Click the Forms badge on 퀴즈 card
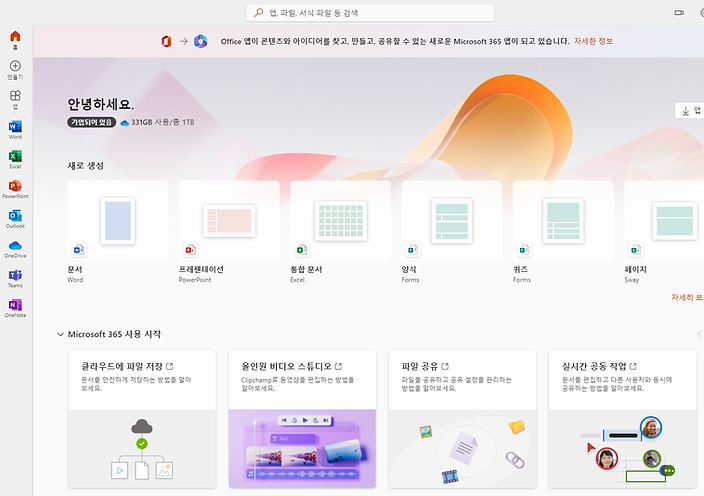Image resolution: width=704 pixels, height=496 pixels. pos(524,250)
